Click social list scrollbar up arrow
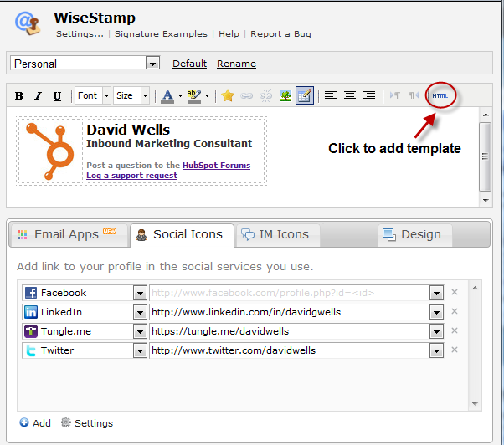 [475, 288]
